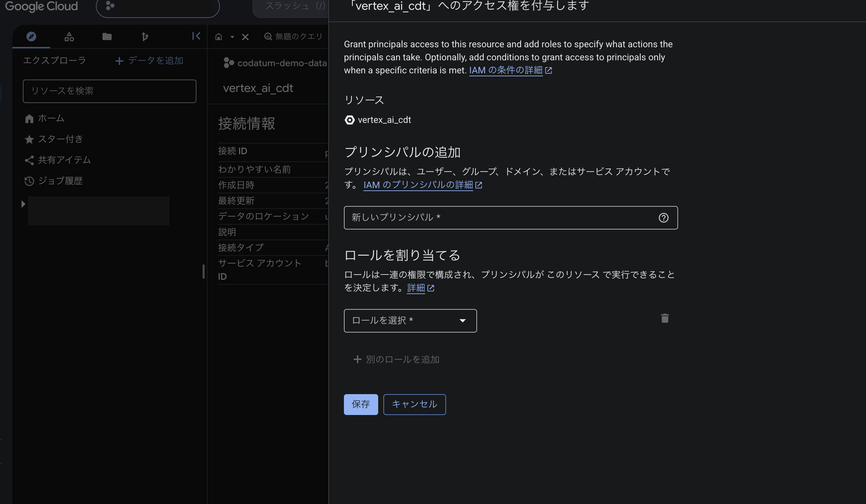Viewport: 866px width, 504px height.
Task: Open the folder icon tab
Action: coord(107,37)
